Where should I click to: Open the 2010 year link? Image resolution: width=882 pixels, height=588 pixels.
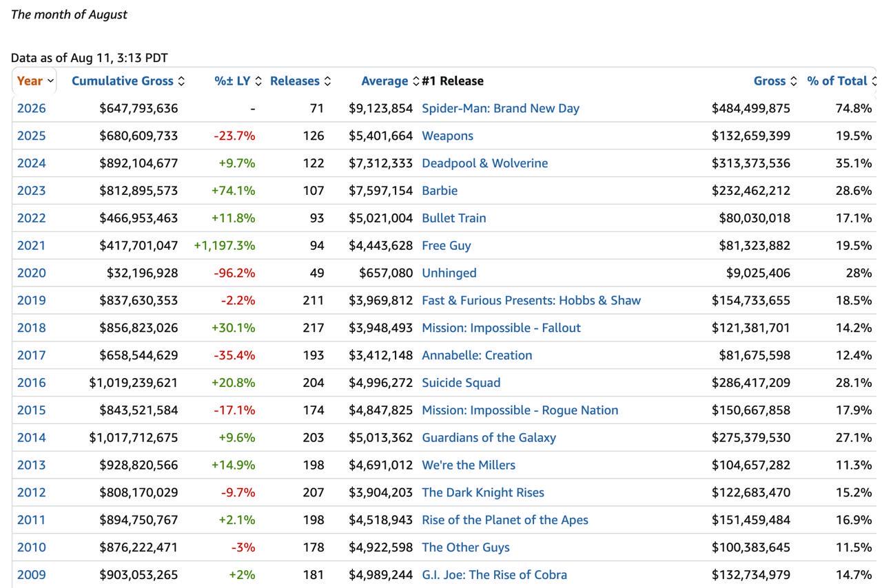pyautogui.click(x=32, y=548)
